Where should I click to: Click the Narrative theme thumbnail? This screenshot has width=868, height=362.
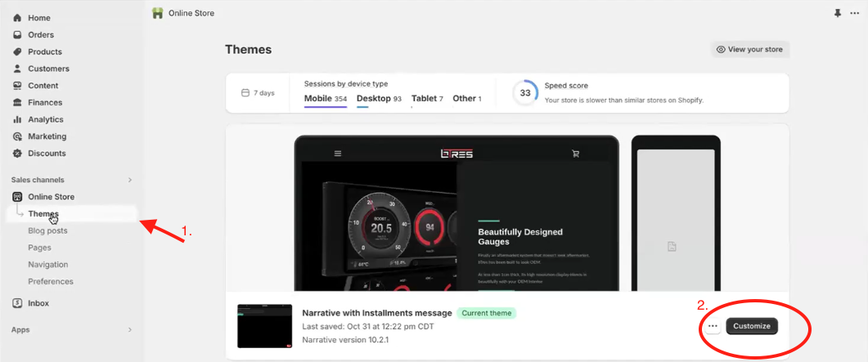[x=264, y=326]
